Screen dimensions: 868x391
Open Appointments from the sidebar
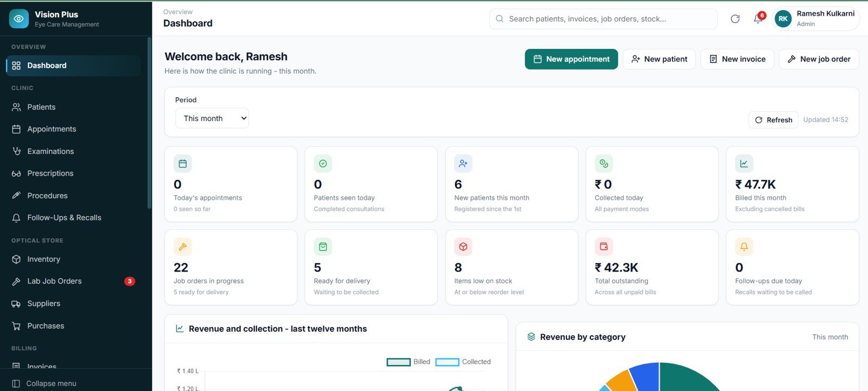tap(73, 129)
